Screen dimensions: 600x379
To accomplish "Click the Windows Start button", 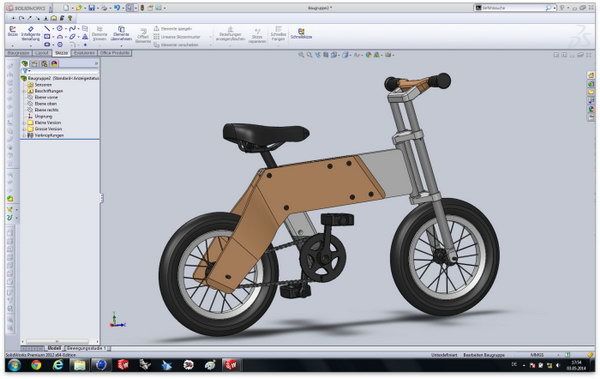I will [14, 365].
